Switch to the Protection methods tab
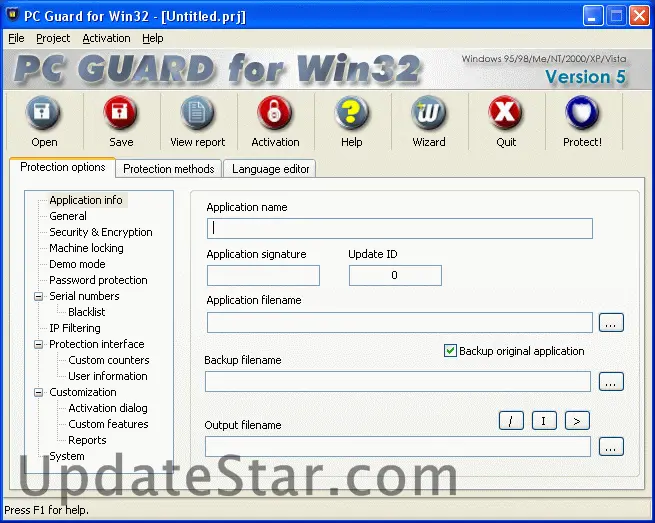 [x=168, y=169]
